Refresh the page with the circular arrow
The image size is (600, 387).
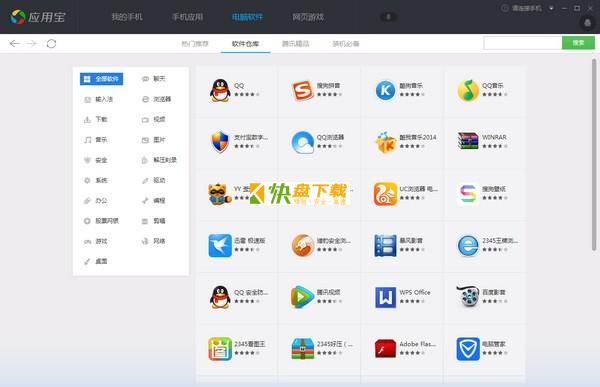[51, 44]
